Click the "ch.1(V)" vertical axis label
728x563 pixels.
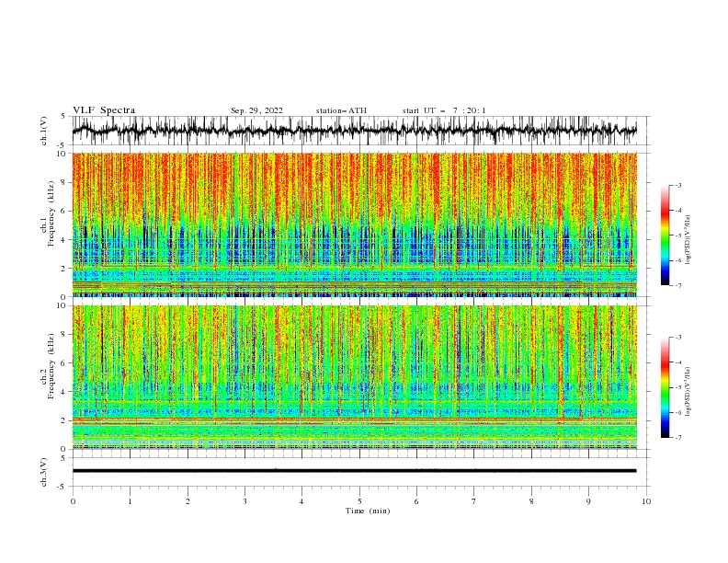tap(44, 131)
